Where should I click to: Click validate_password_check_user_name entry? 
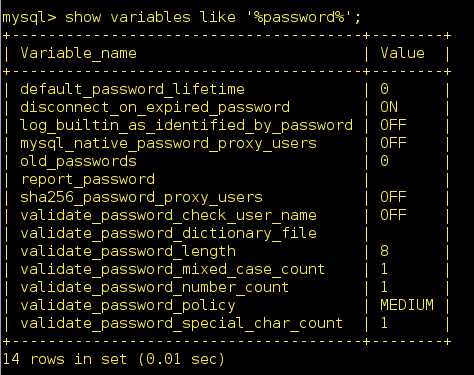click(168, 215)
